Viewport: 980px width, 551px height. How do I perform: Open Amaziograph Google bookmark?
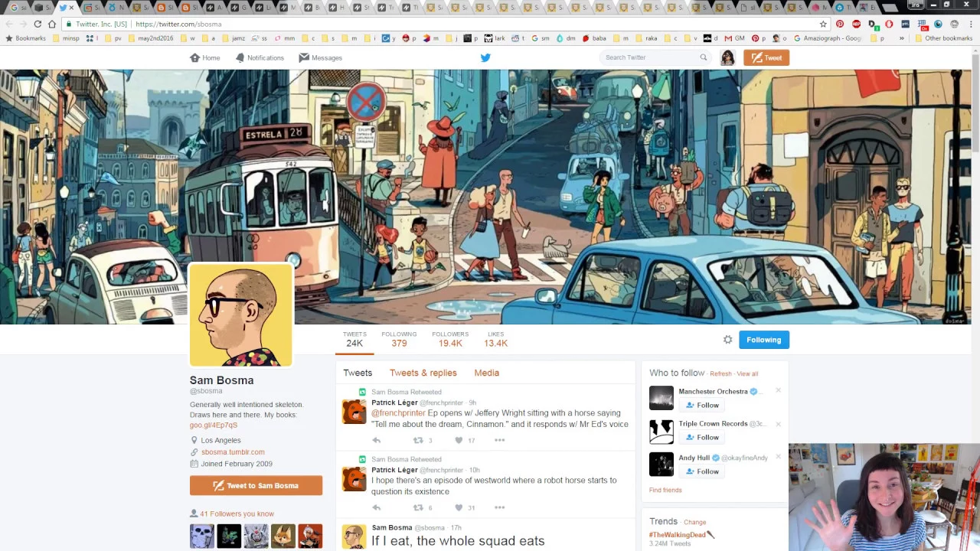(828, 38)
